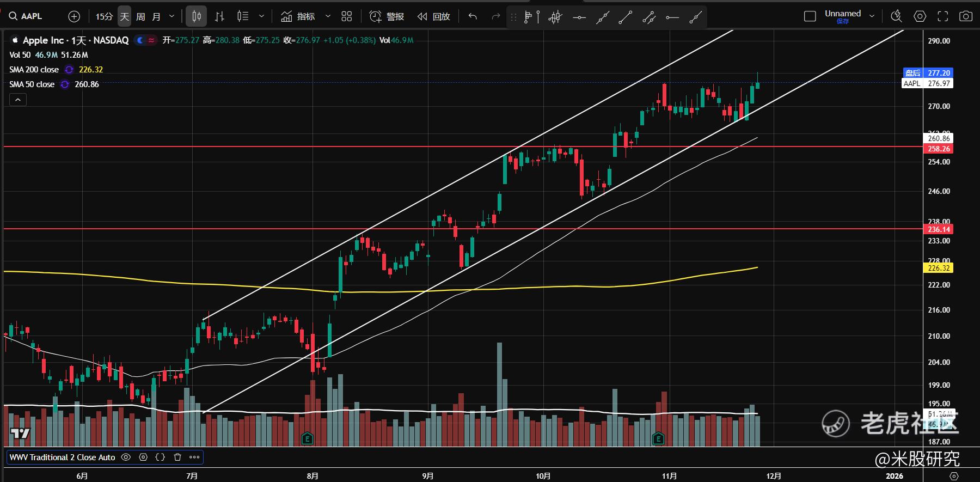This screenshot has width=980, height=482.
Task: Click the November earnings E marker
Action: (x=658, y=438)
